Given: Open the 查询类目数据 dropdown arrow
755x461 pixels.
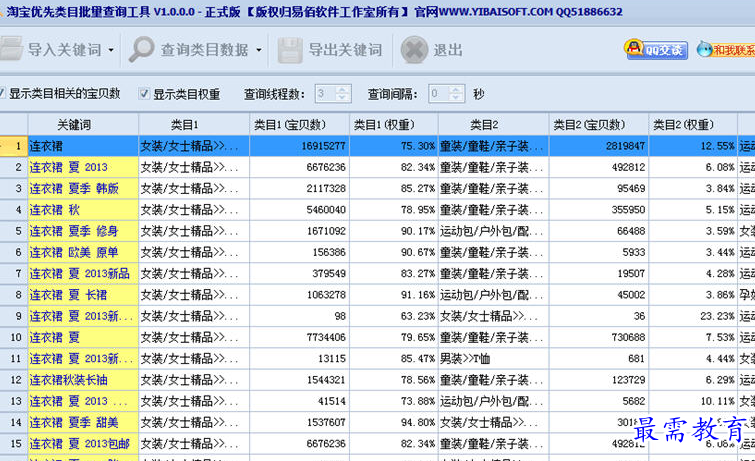Looking at the screenshot, I should (x=259, y=50).
